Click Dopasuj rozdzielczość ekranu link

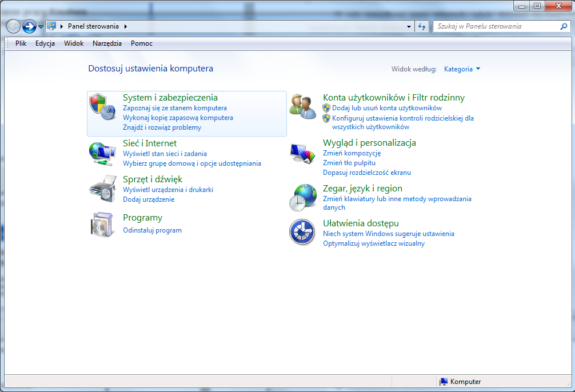click(367, 173)
